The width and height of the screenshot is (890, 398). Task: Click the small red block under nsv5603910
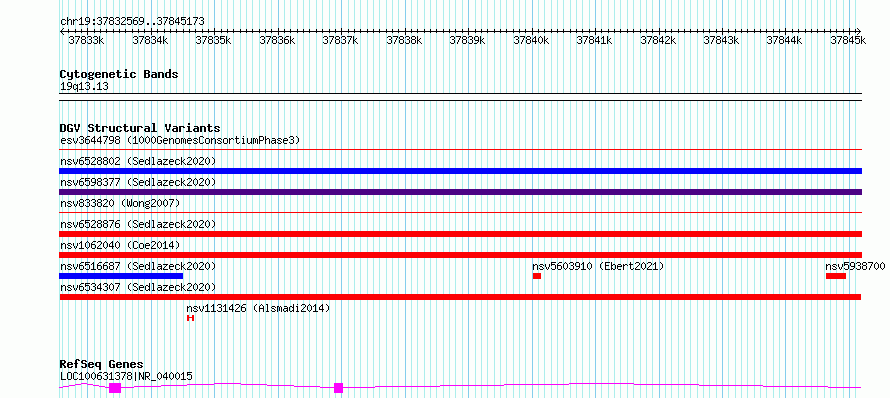coord(537,276)
